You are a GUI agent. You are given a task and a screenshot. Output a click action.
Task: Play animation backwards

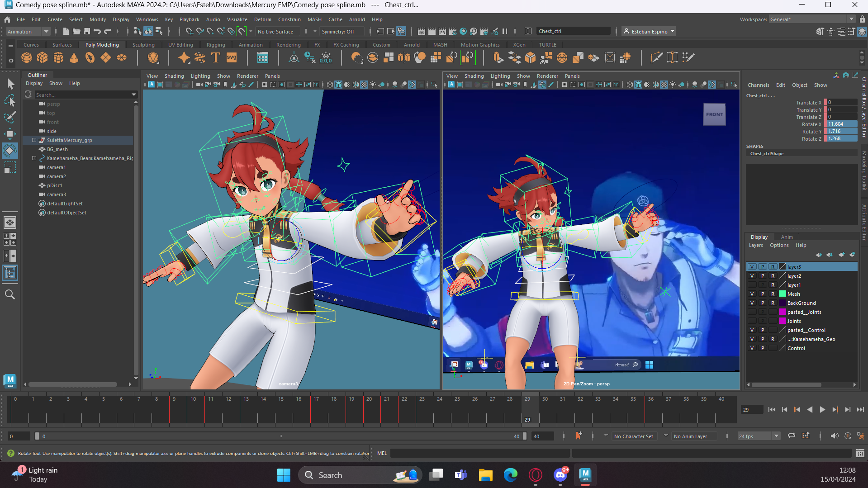pyautogui.click(x=810, y=410)
